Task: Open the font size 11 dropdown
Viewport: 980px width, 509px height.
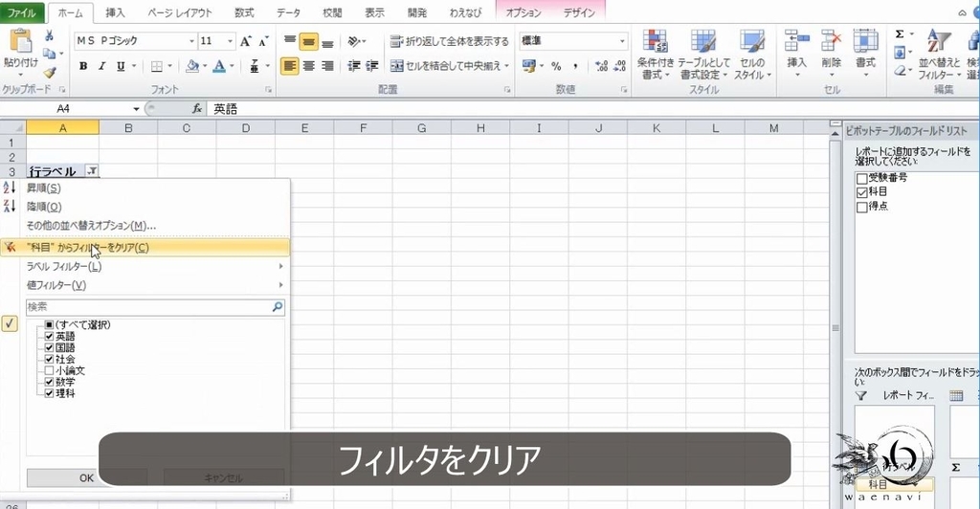Action: tap(230, 41)
